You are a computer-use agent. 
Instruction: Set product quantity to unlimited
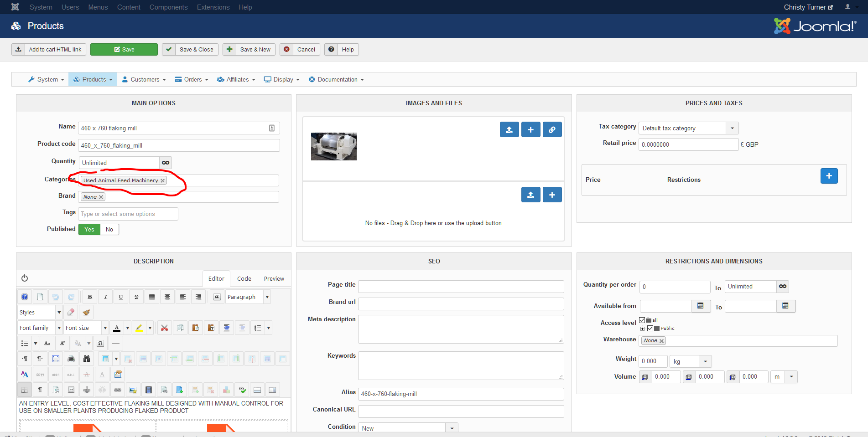click(x=166, y=163)
